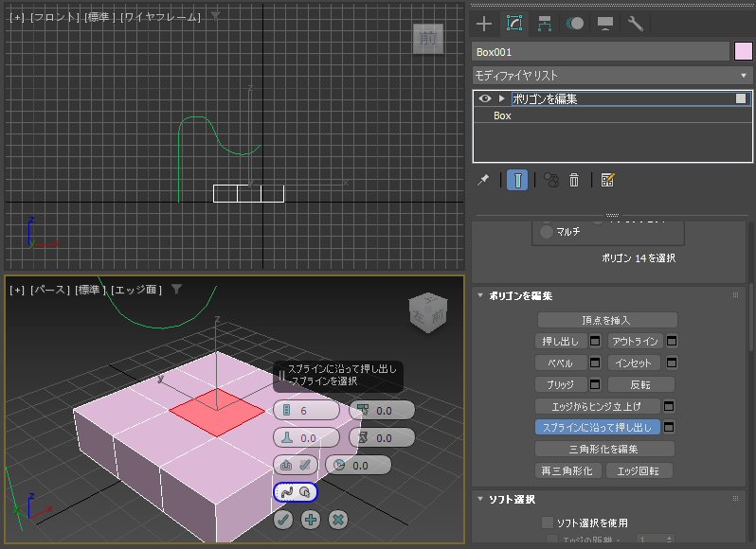Click the Box001 object name field
Screen dimensions: 756x549
click(x=601, y=52)
